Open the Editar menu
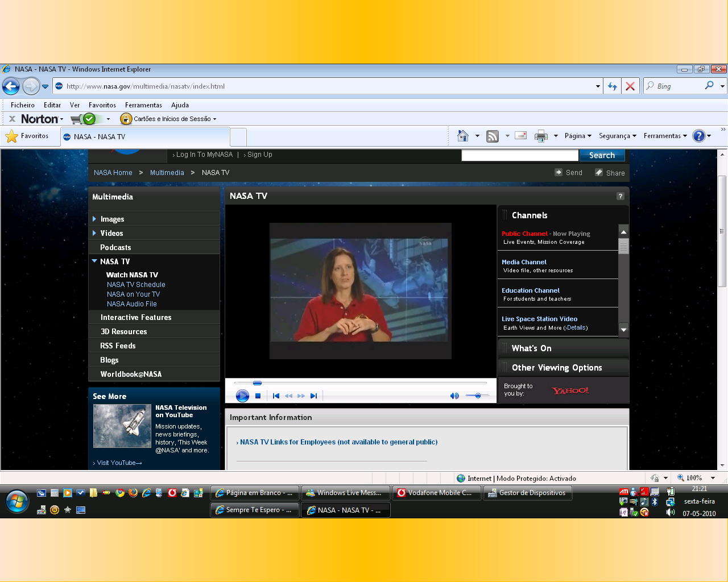728x582 pixels. 52,105
